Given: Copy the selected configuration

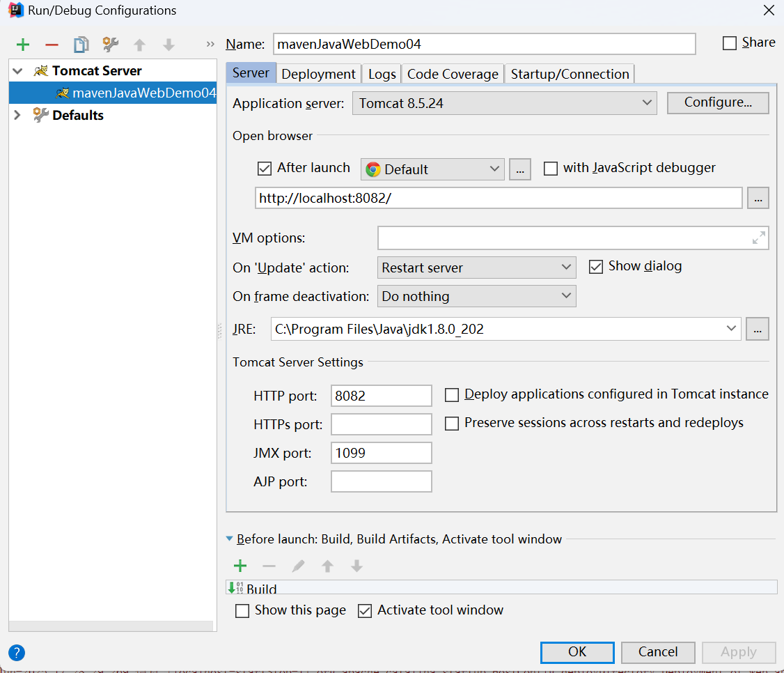Looking at the screenshot, I should [81, 45].
